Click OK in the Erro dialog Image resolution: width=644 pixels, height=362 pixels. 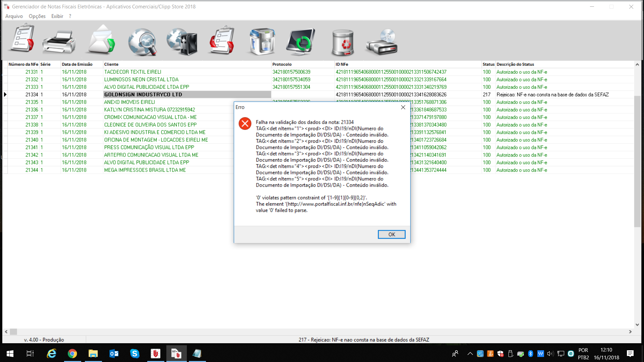tap(391, 234)
